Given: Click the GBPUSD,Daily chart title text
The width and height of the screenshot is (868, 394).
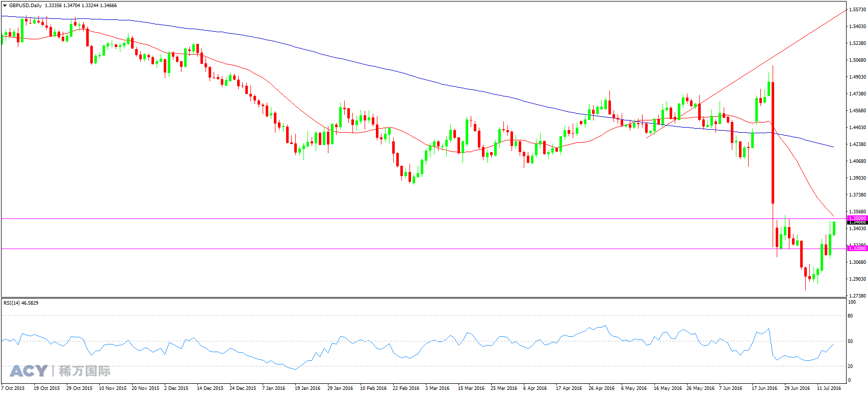Looking at the screenshot, I should (25, 6).
